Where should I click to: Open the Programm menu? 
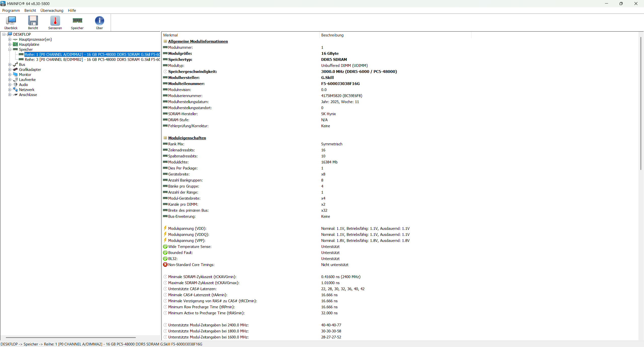click(x=11, y=11)
